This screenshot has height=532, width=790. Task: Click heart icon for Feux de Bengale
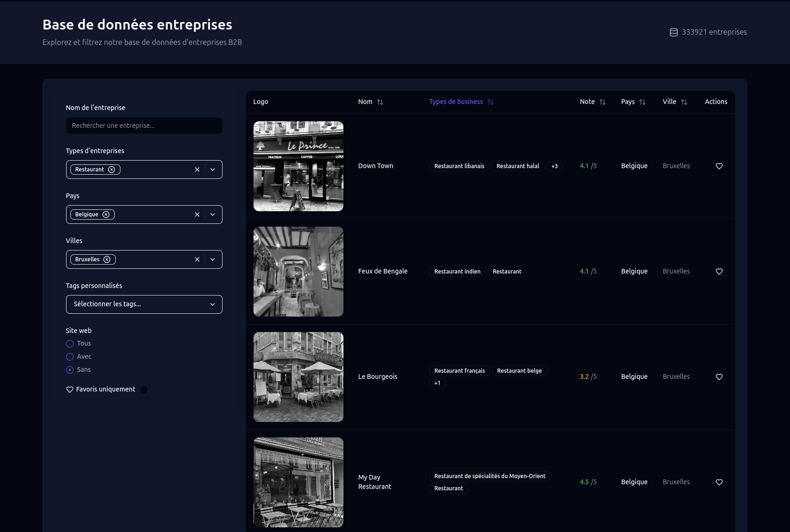[719, 272]
